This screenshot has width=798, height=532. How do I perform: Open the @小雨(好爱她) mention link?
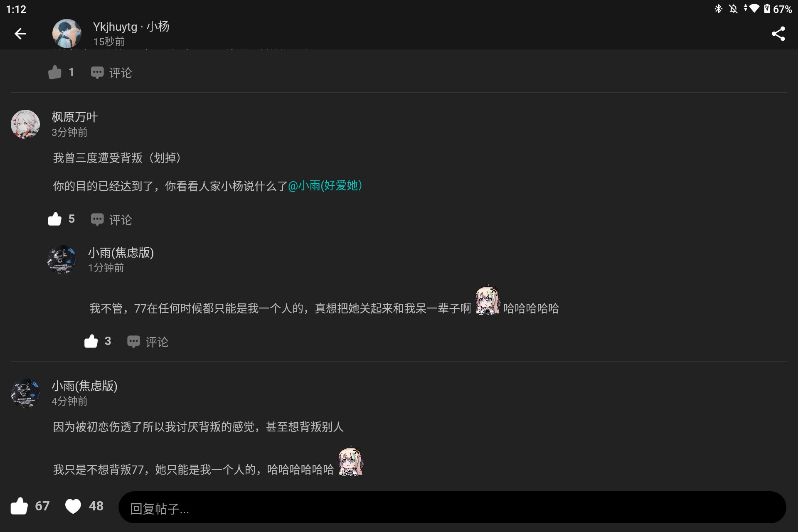pyautogui.click(x=325, y=185)
